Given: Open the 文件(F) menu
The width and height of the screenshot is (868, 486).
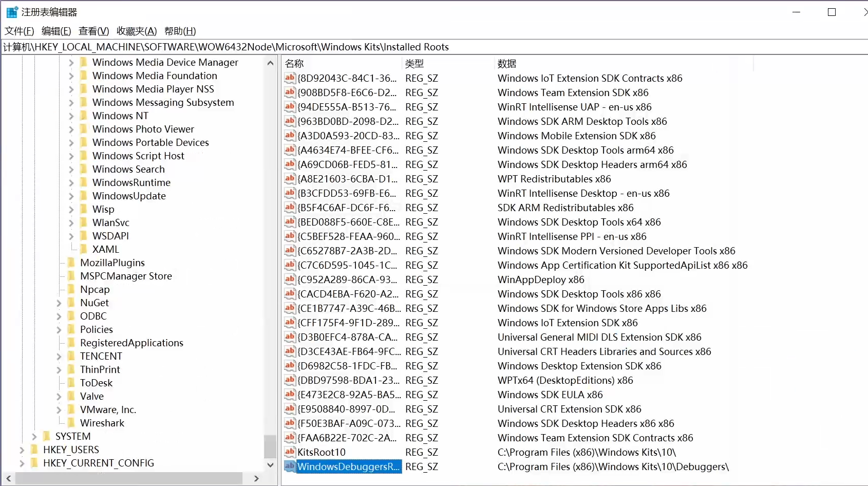Looking at the screenshot, I should [x=20, y=31].
